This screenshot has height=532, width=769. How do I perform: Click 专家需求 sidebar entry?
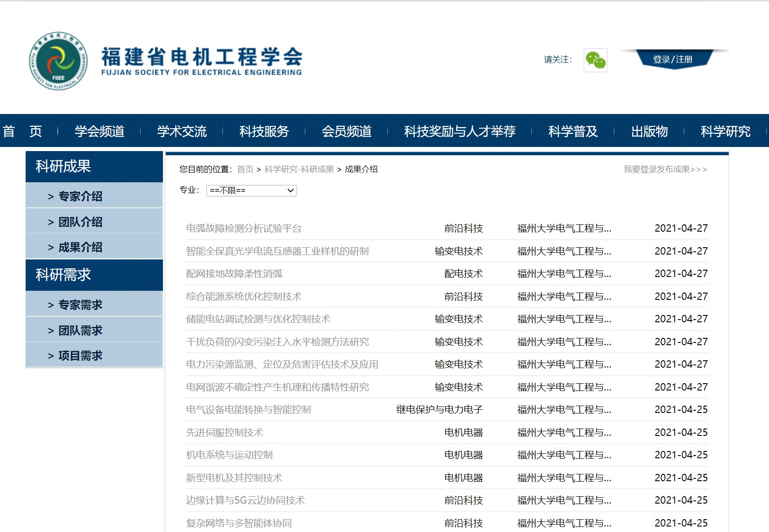80,305
